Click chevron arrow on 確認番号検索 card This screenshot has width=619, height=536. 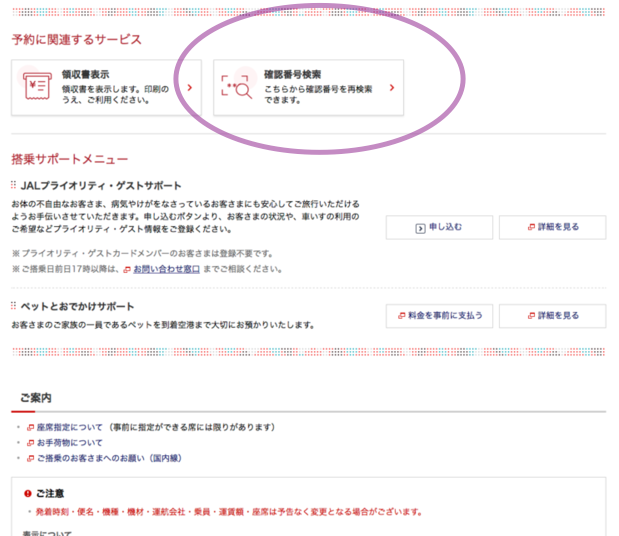tap(392, 88)
